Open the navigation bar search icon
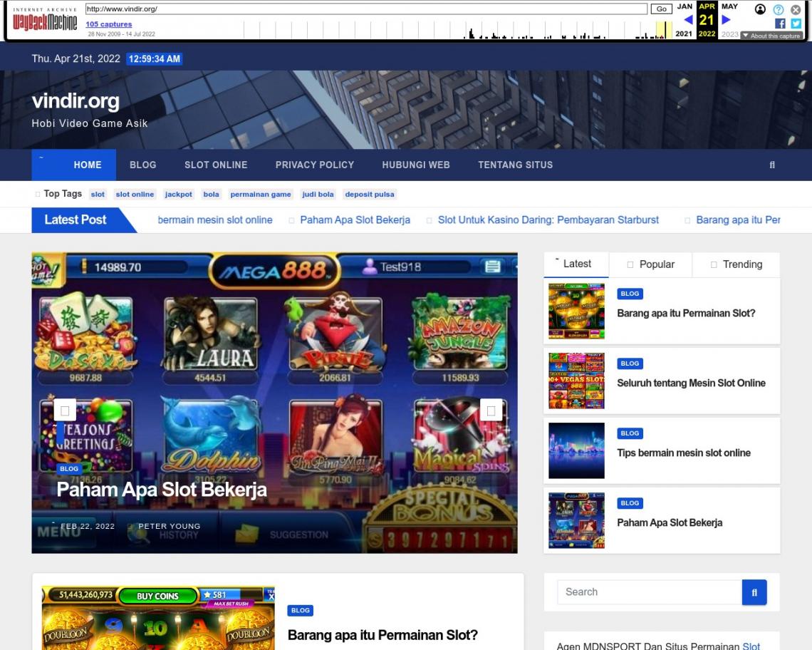Image resolution: width=812 pixels, height=650 pixels. [772, 165]
